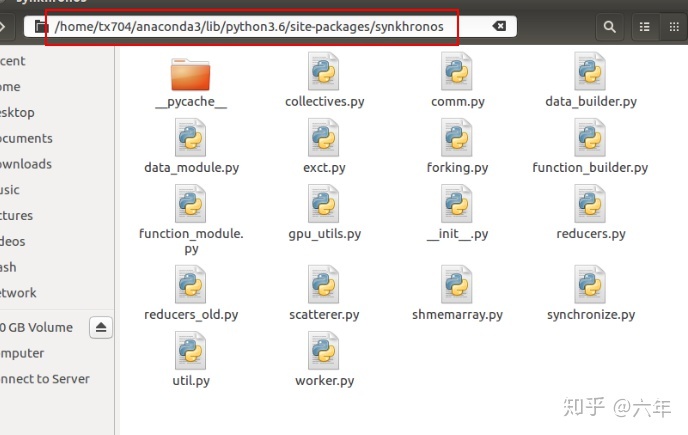Select the worker.py file icon

point(324,351)
